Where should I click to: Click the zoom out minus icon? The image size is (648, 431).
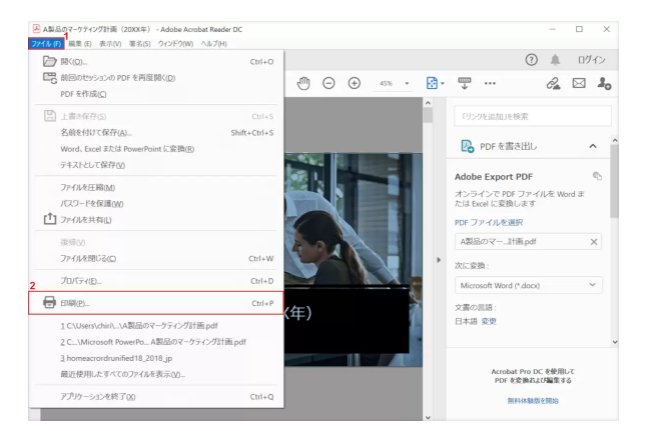pos(327,85)
